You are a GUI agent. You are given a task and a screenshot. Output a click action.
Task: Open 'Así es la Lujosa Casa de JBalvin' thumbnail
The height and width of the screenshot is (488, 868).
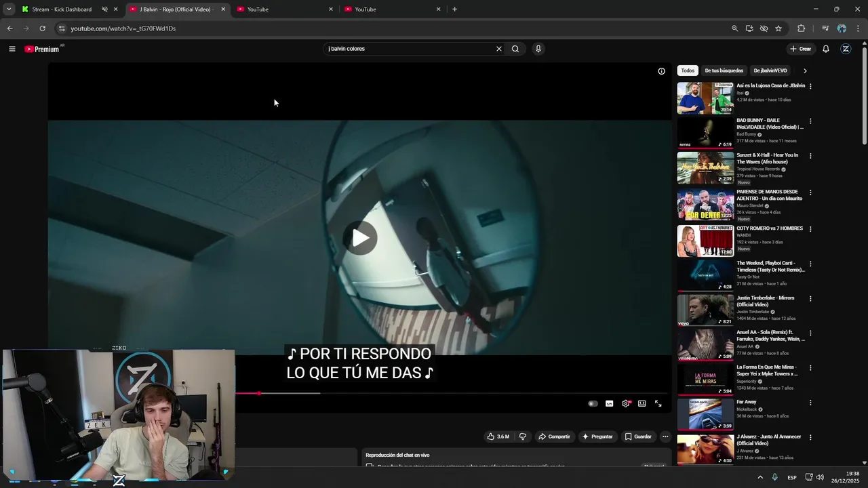pos(705,98)
